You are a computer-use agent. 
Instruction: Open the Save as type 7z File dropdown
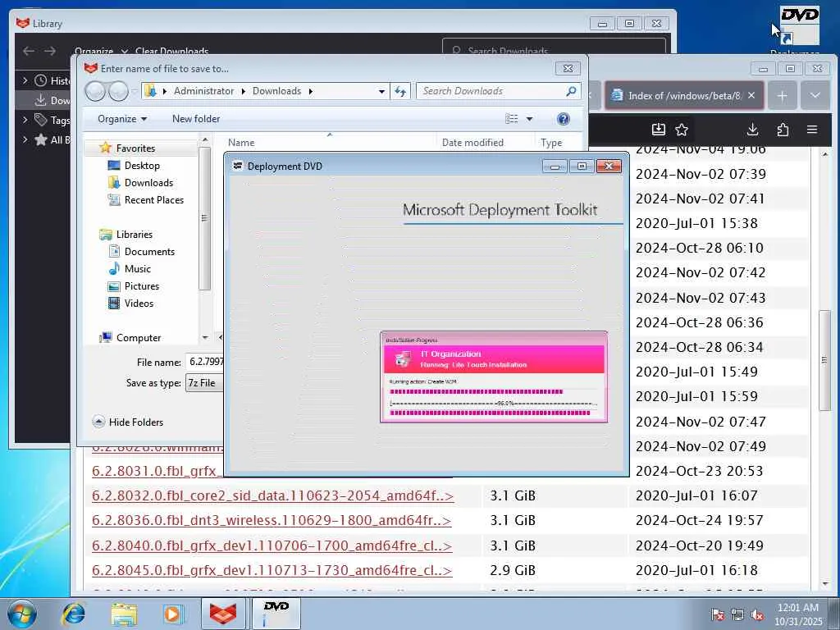pos(204,382)
